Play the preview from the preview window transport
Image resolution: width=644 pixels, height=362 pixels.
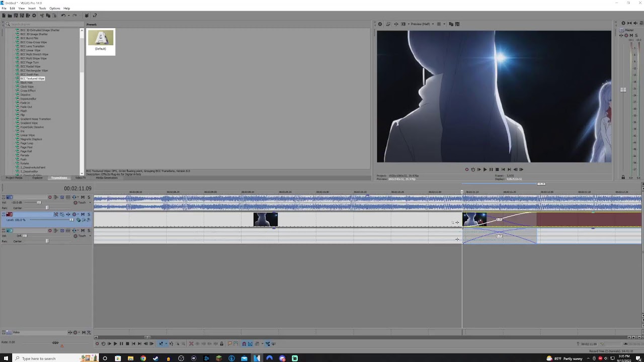pos(485,169)
